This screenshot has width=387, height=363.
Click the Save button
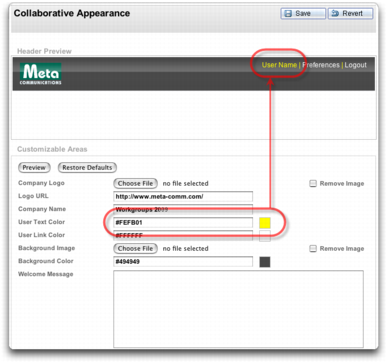(x=303, y=14)
